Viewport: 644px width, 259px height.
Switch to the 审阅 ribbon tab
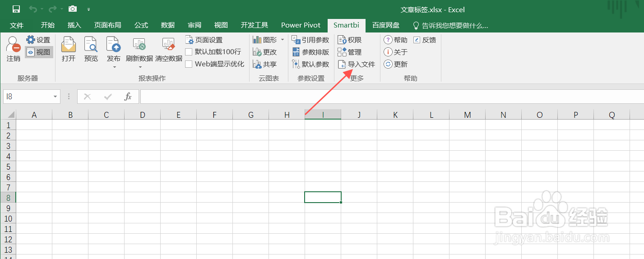195,25
